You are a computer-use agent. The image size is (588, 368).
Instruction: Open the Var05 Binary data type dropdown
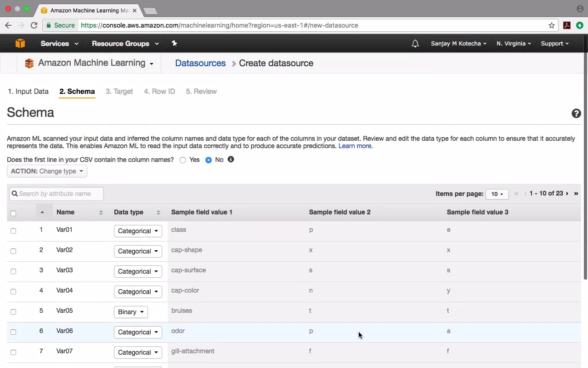click(x=131, y=312)
